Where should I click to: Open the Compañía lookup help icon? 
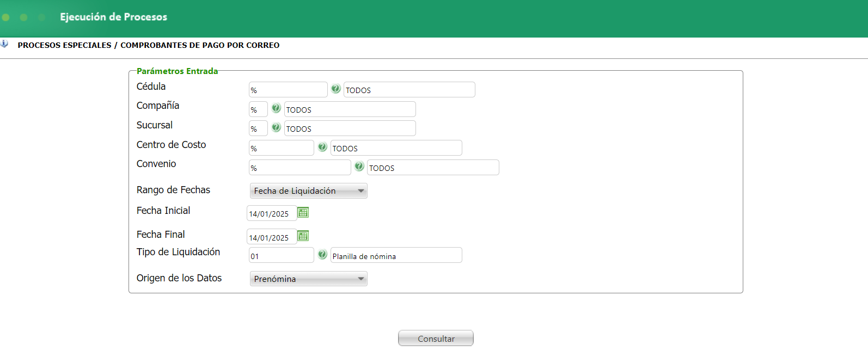[x=276, y=108]
